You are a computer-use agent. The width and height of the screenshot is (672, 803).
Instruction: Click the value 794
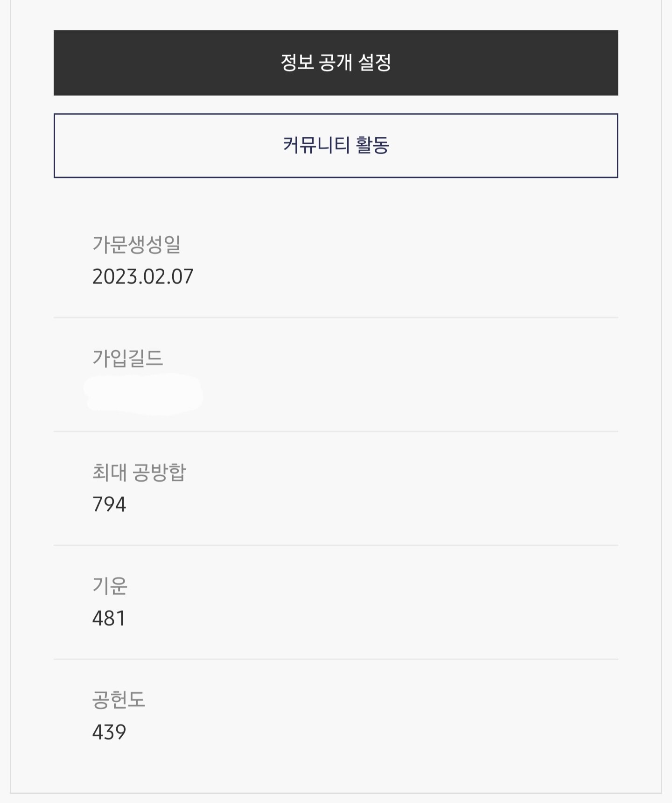click(109, 504)
